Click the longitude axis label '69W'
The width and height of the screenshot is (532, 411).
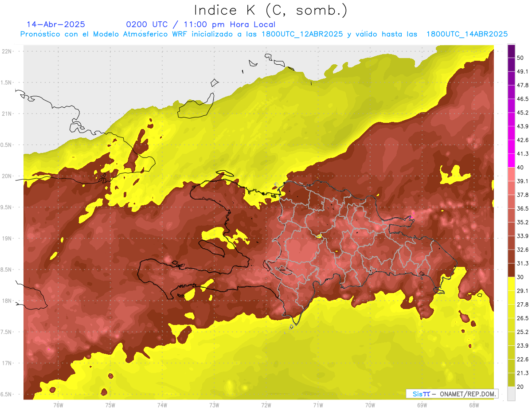click(x=422, y=405)
